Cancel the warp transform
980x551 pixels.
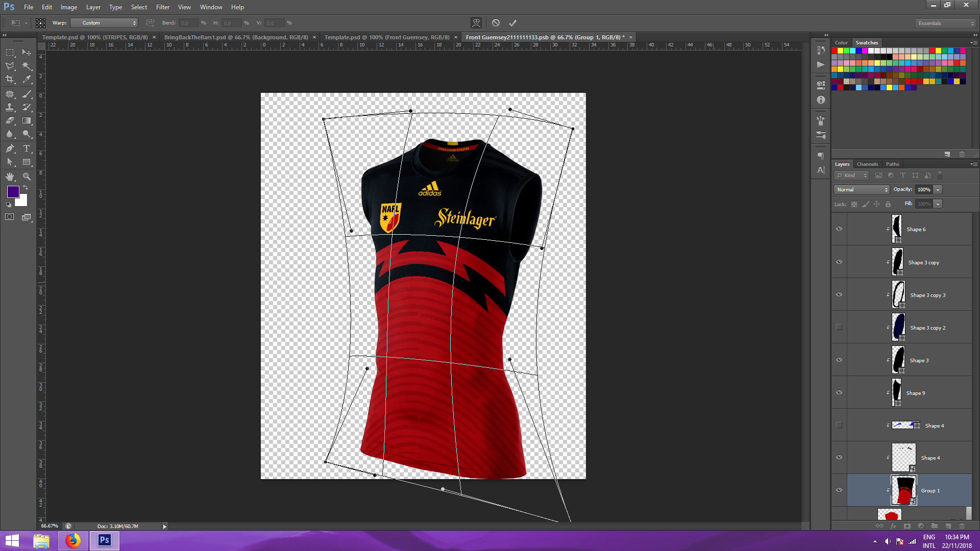point(496,23)
